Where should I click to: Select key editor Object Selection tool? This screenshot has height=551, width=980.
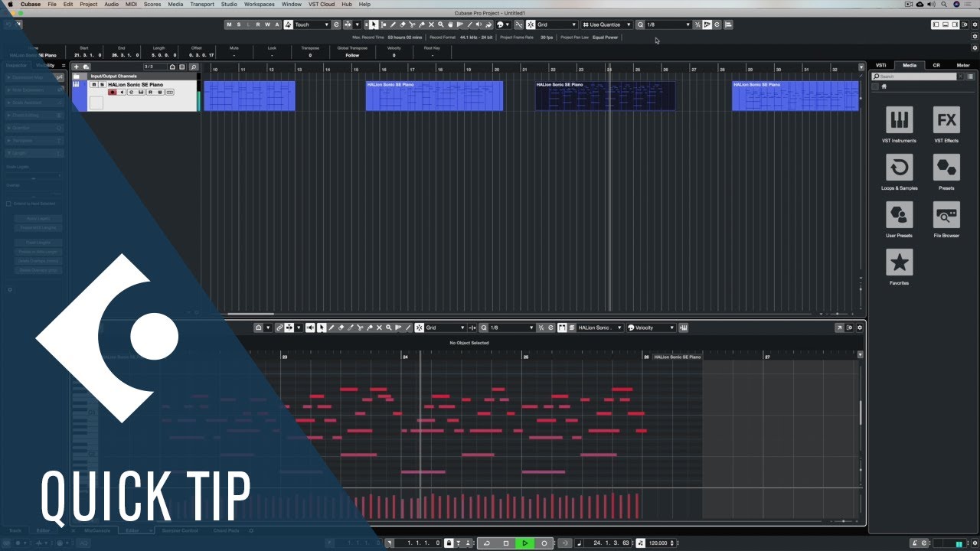pos(322,328)
